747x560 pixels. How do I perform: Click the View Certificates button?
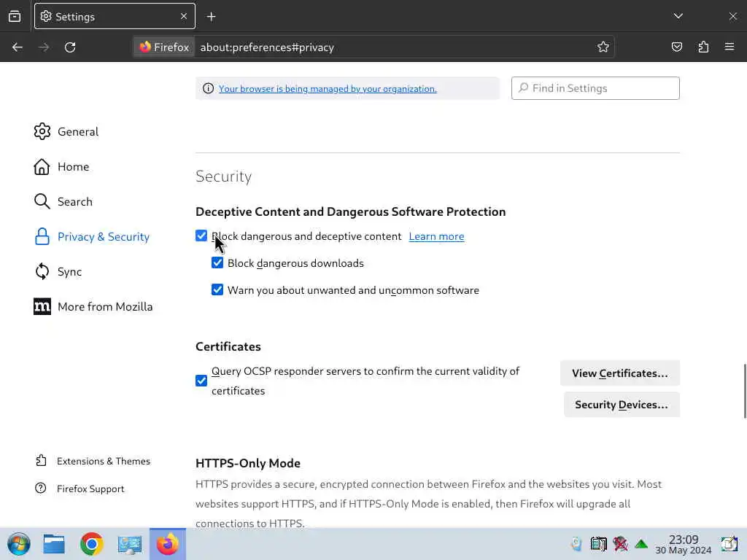tap(619, 373)
